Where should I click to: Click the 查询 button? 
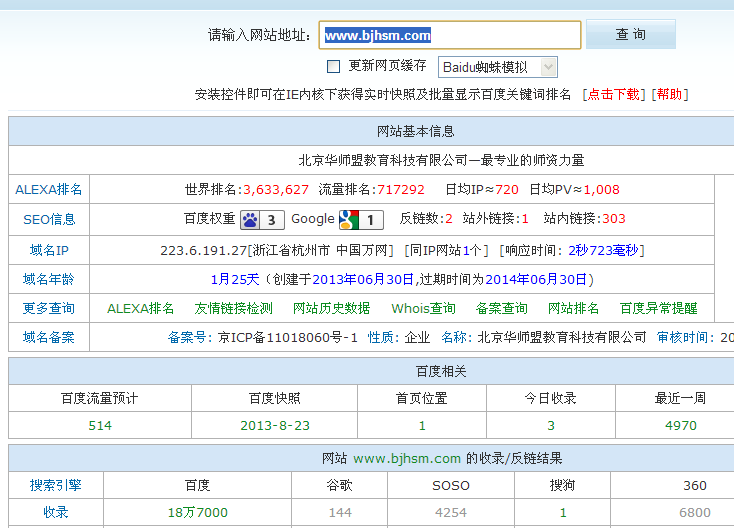tap(631, 34)
